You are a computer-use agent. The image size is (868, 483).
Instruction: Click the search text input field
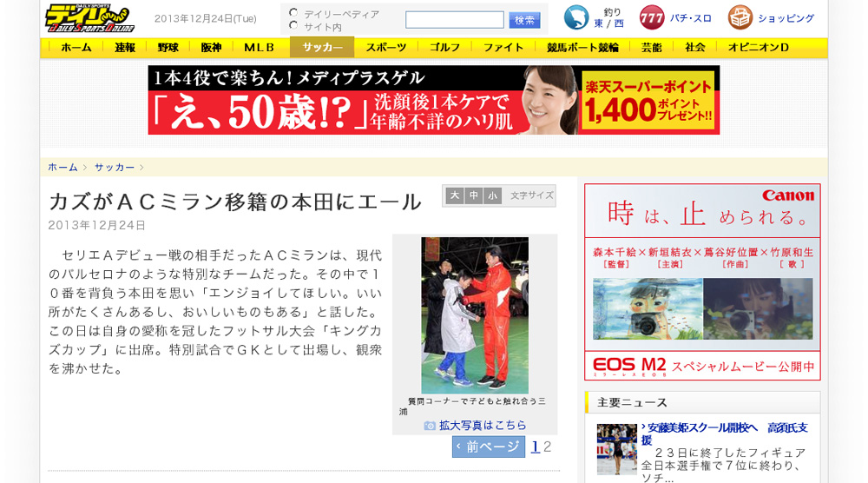click(x=454, y=19)
